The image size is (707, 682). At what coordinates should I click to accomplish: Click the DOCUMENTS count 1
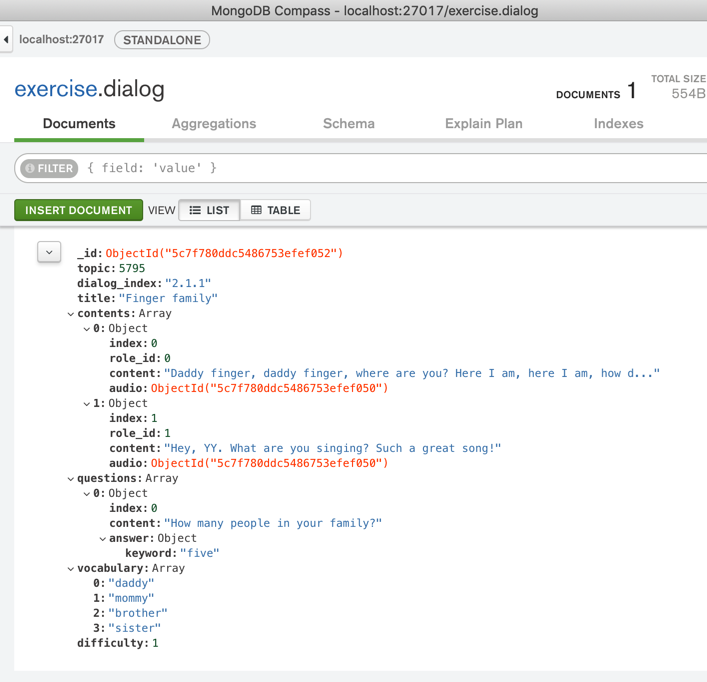tap(632, 91)
